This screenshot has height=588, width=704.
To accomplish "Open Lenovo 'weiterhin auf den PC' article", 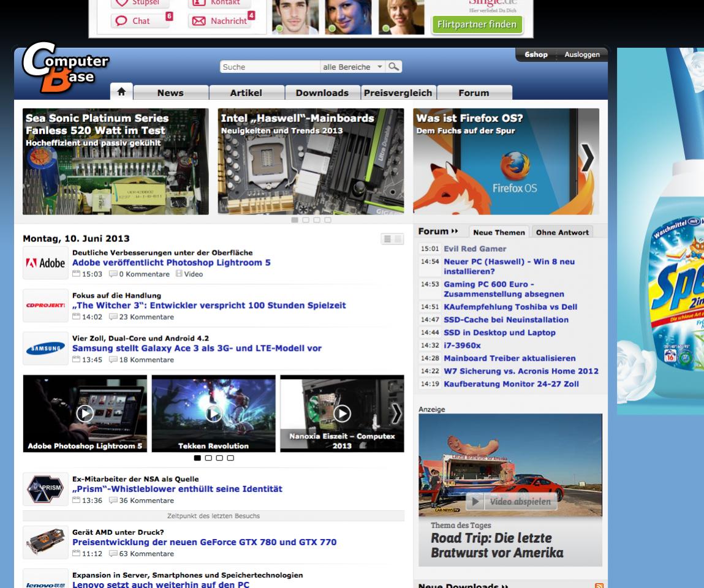I will click(x=161, y=584).
